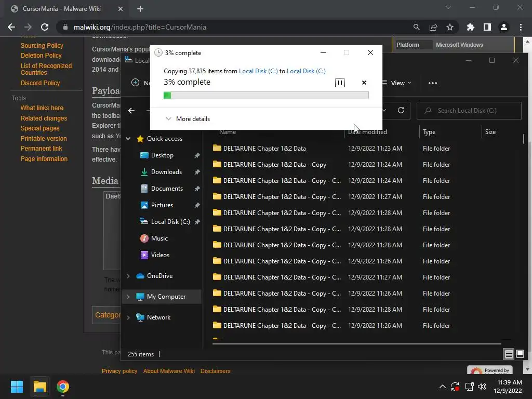Viewport: 532px width, 399px height.
Task: Select Pictures in Quick access
Action: coord(162,205)
